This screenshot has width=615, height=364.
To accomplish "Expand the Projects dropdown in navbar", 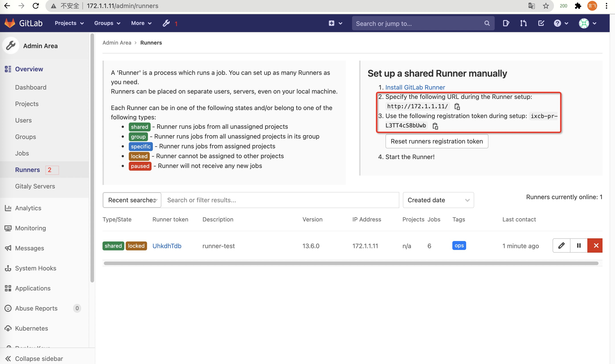I will pyautogui.click(x=69, y=23).
